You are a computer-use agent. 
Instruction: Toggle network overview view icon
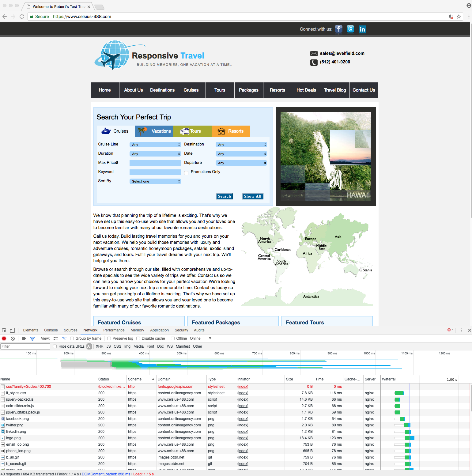point(64,338)
